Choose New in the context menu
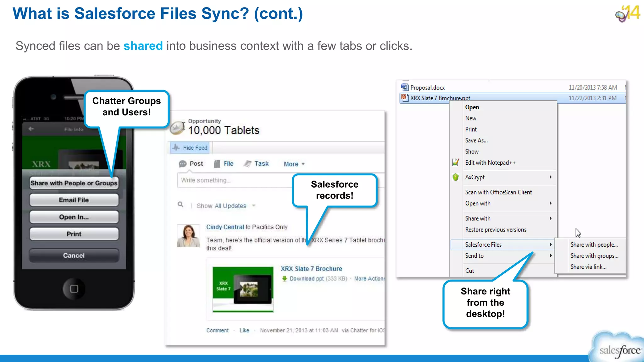 tap(471, 118)
